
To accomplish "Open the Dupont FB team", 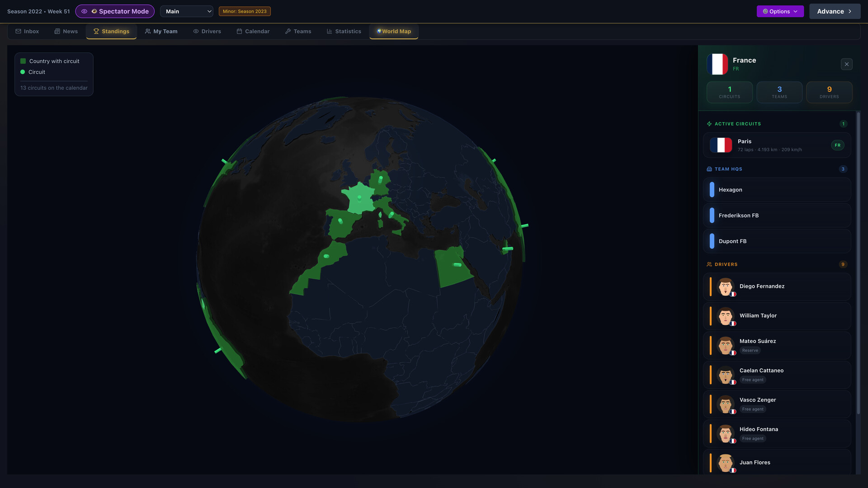I will [x=777, y=241].
